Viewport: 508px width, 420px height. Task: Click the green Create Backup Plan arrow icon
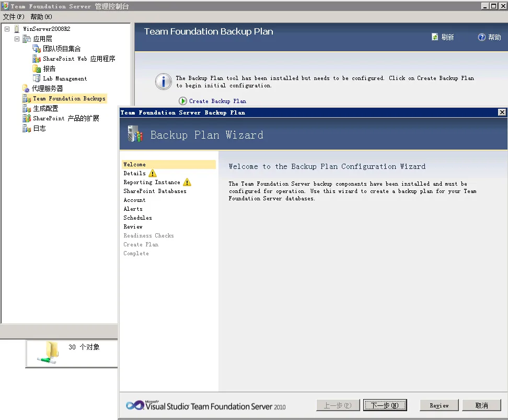pyautogui.click(x=183, y=101)
